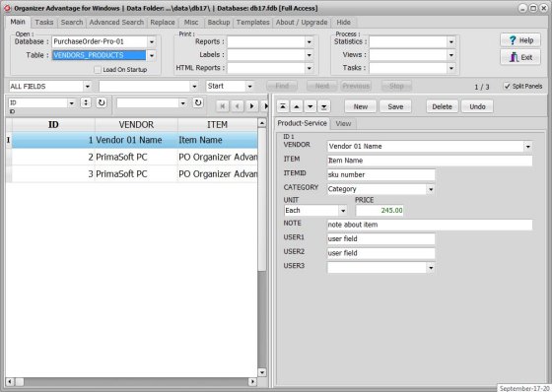Jump to last record using details panel arrow
Screen dimensions: 552x392
click(x=324, y=106)
